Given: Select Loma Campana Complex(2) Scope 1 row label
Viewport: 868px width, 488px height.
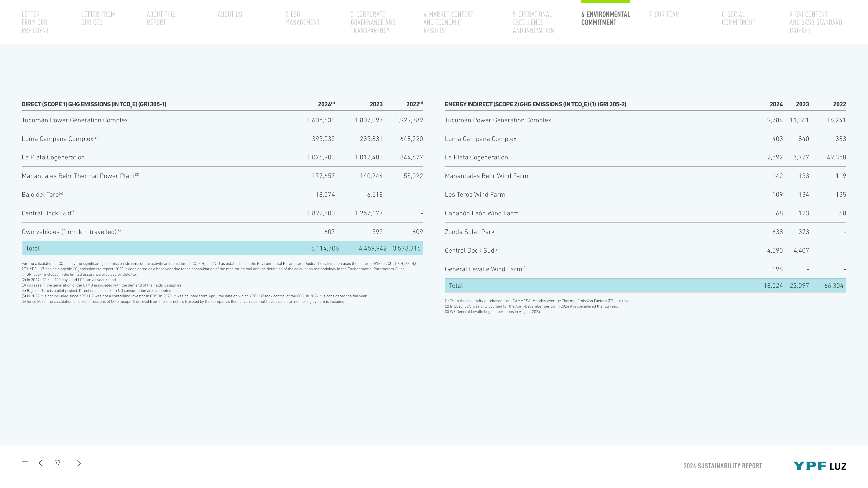Looking at the screenshot, I should (60, 139).
